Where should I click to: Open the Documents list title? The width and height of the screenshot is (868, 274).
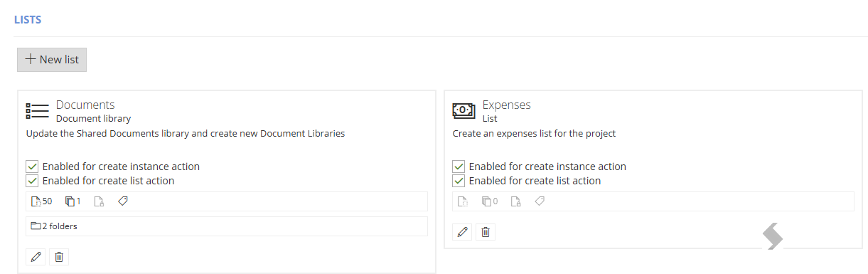[85, 105]
